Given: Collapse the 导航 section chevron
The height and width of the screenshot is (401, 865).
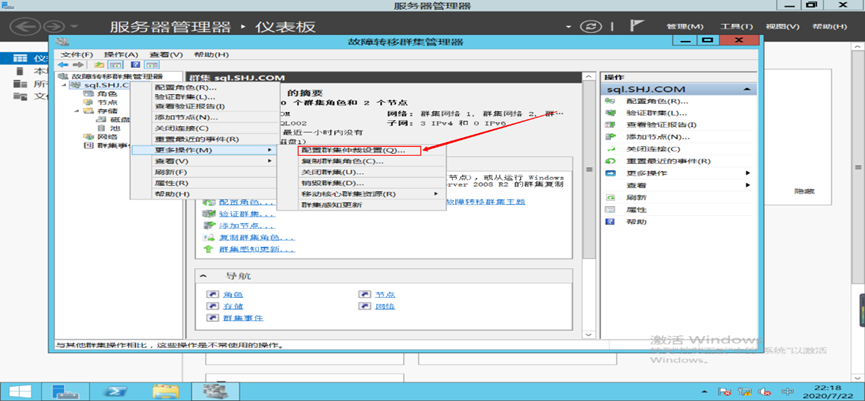Looking at the screenshot, I should pos(204,276).
